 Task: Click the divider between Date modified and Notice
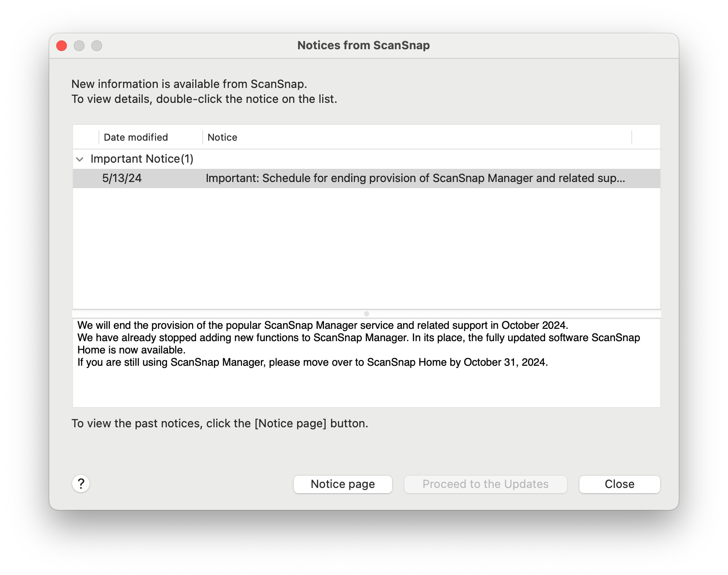(x=203, y=137)
